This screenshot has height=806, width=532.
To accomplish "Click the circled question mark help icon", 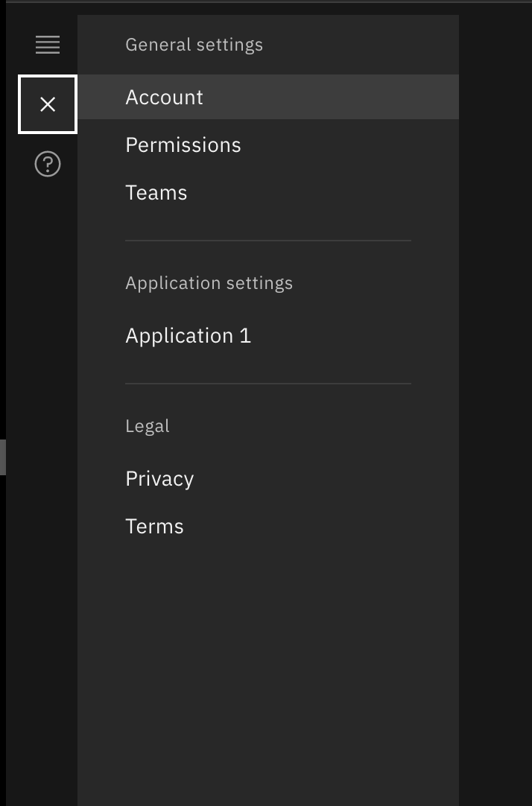I will click(47, 163).
